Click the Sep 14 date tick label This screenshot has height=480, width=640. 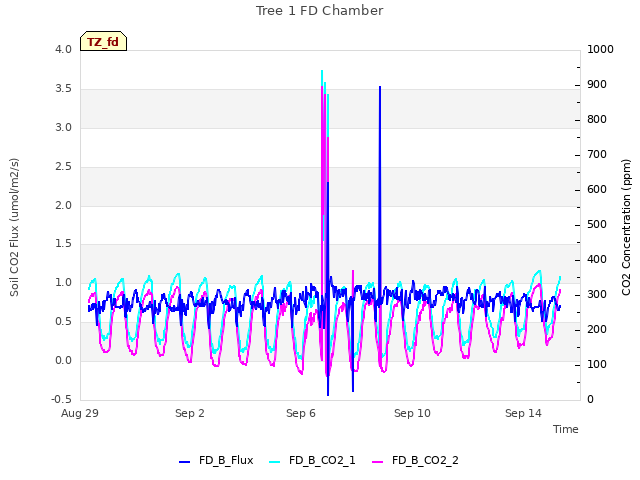[523, 413]
